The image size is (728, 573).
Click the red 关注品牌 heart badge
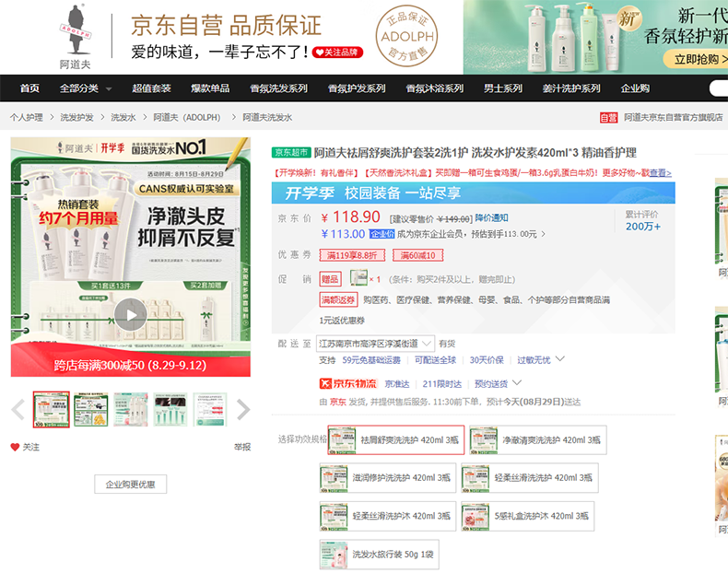pyautogui.click(x=337, y=53)
